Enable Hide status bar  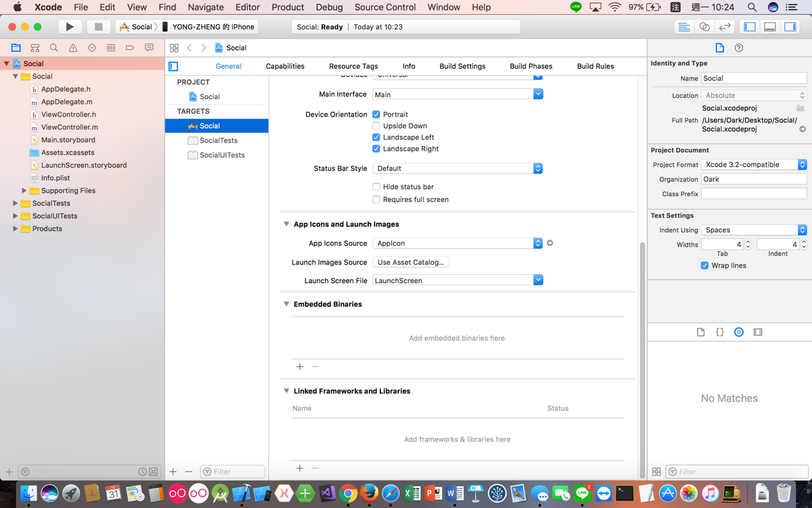(x=376, y=187)
